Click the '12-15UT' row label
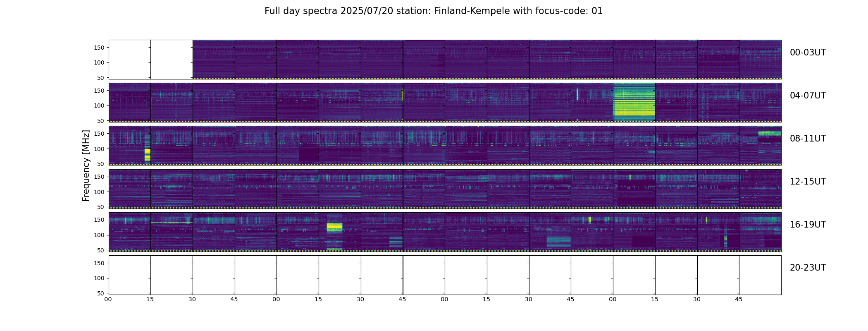 point(808,182)
